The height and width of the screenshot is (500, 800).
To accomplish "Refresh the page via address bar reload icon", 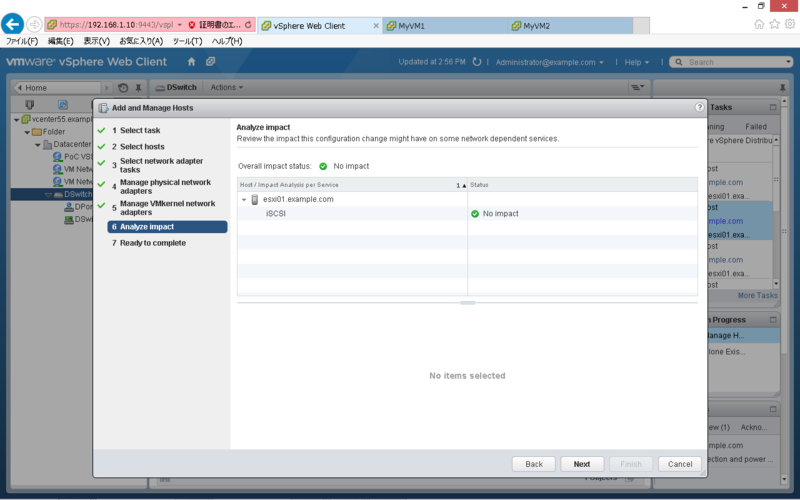I will coord(248,24).
